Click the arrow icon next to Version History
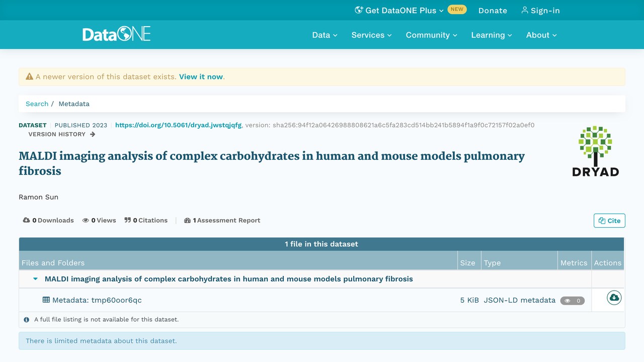Viewport: 644px width, 362px height. tap(93, 134)
